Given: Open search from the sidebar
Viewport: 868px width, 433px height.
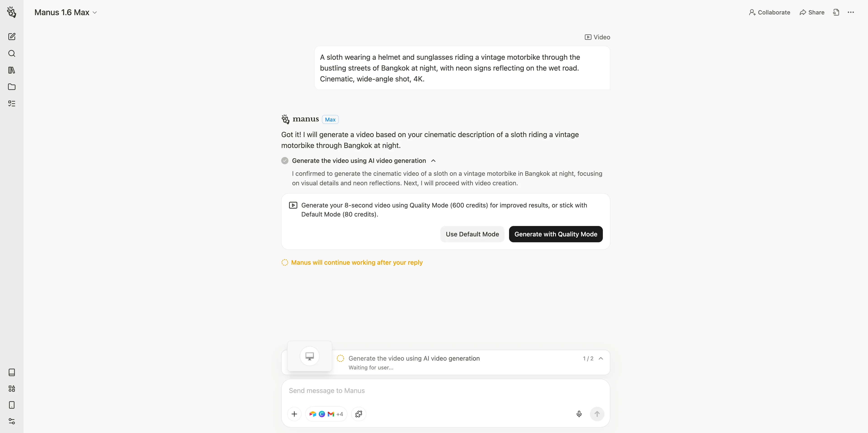Looking at the screenshot, I should 12,53.
